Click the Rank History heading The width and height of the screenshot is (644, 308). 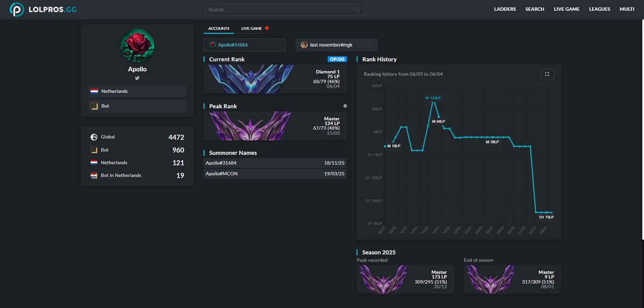(x=380, y=60)
